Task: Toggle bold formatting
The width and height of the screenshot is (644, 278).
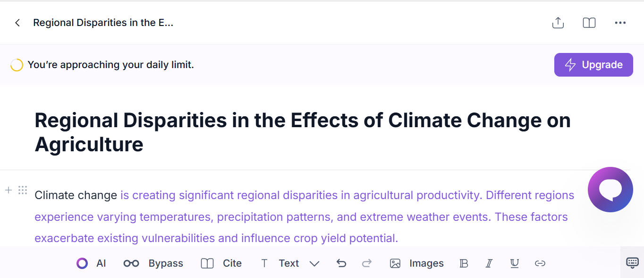Action: tap(464, 263)
